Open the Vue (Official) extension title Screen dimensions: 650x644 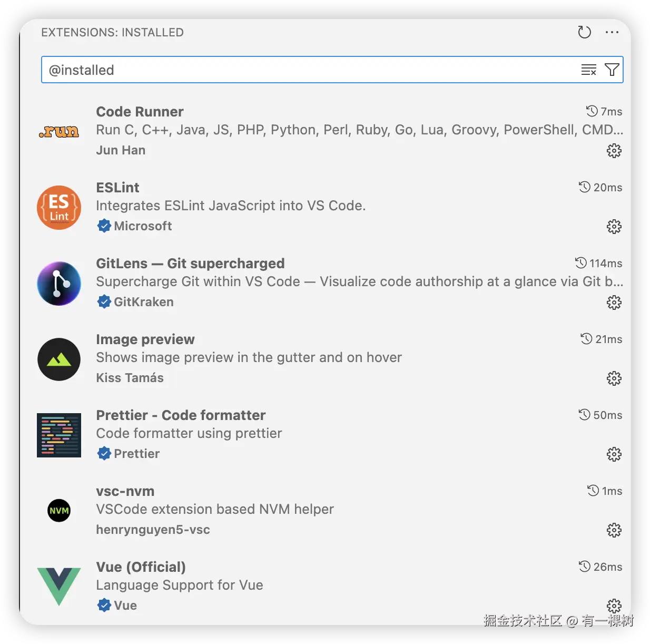click(141, 567)
